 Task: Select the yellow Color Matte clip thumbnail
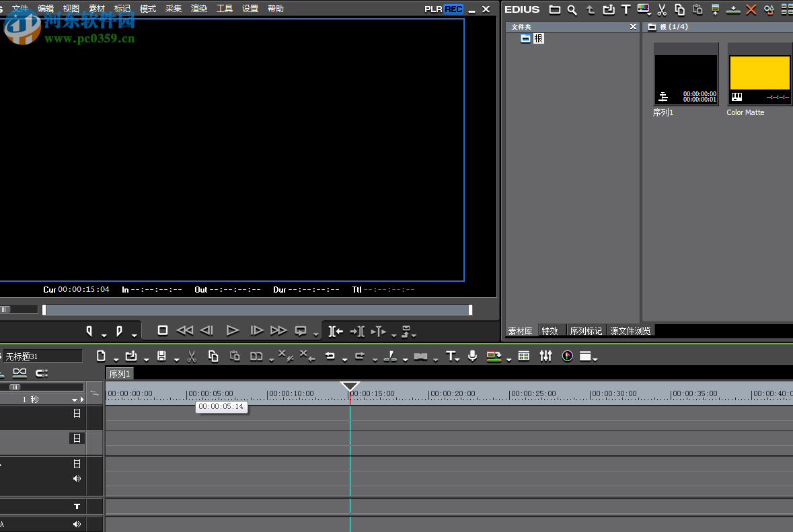[x=759, y=73]
